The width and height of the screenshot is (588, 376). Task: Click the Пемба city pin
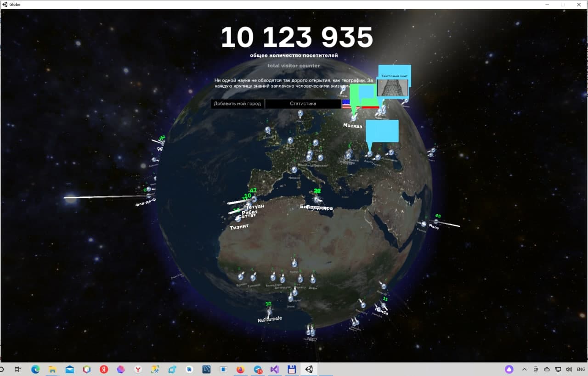384,305
